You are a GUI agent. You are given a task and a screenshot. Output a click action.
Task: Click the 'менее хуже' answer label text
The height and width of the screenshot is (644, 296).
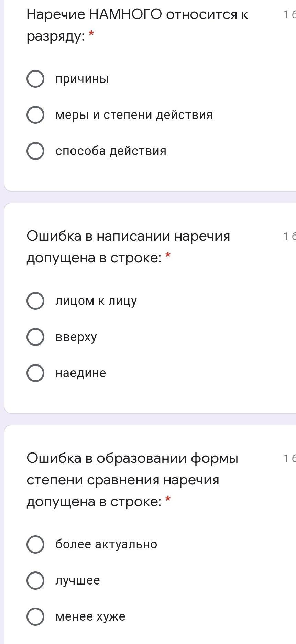(x=90, y=616)
